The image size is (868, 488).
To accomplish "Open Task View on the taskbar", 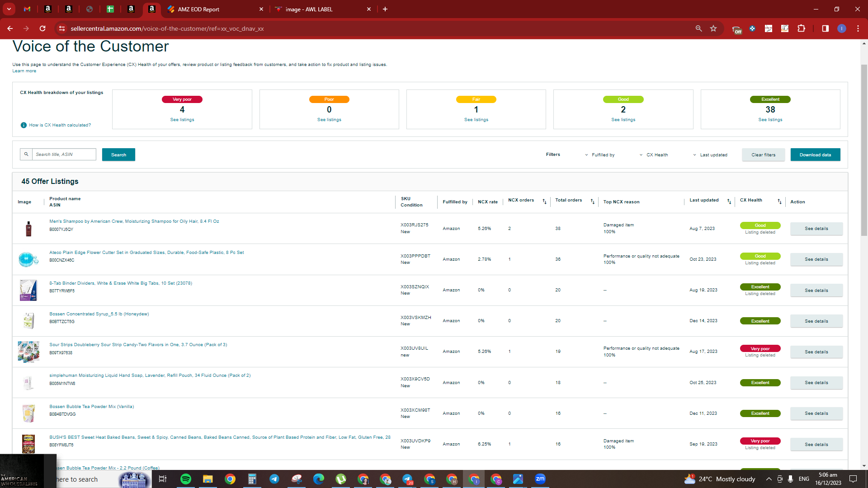I will pos(163,479).
